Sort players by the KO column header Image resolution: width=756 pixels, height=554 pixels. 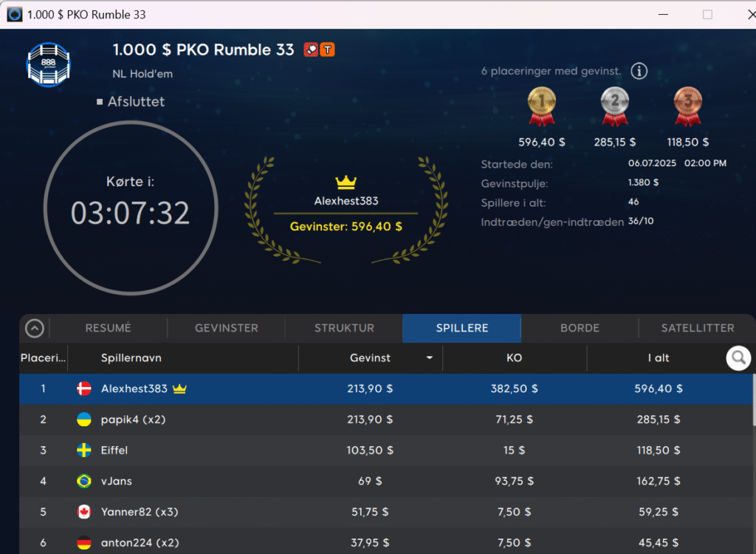515,358
